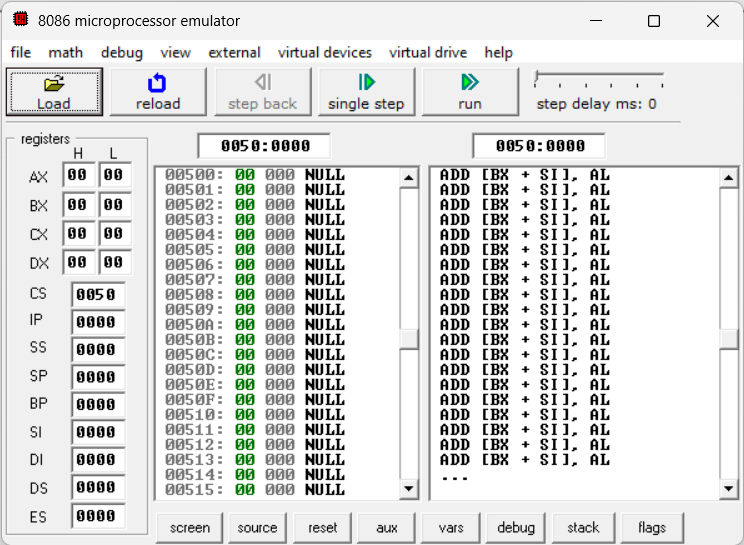Open the debug menu
Viewport: 744px width, 545px height.
pyautogui.click(x=121, y=52)
